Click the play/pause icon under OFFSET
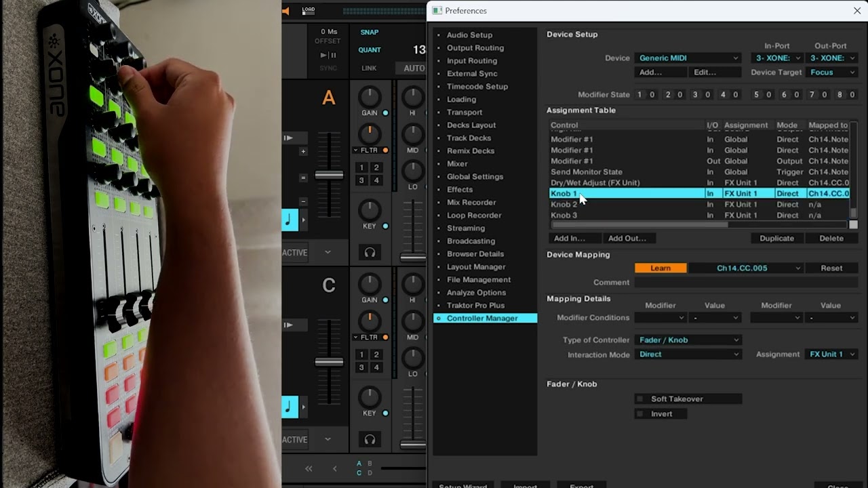 tap(328, 55)
